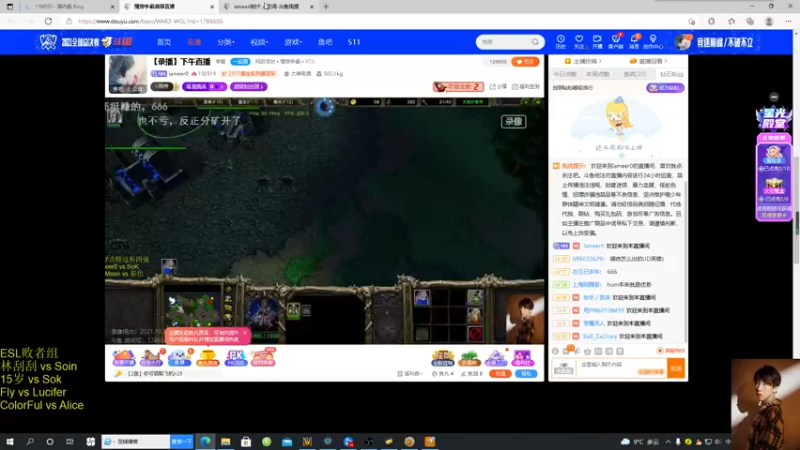This screenshot has width=800, height=450.
Task: Click the user avatar in header
Action: click(x=682, y=42)
